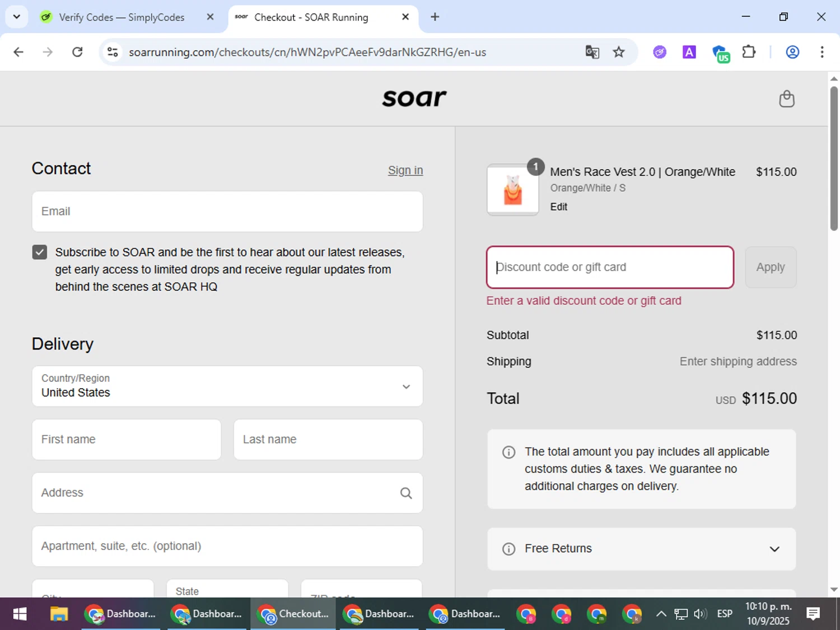Click the info icon beside customs duties notice
The width and height of the screenshot is (840, 630).
(508, 452)
